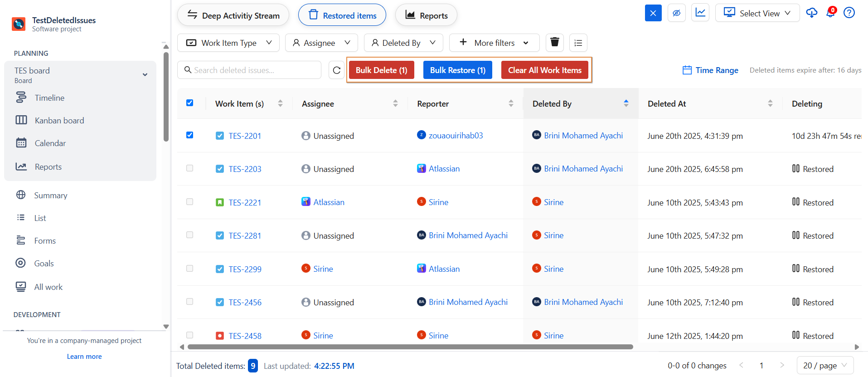Open the line chart icon in top bar
868x377 pixels.
tap(700, 13)
